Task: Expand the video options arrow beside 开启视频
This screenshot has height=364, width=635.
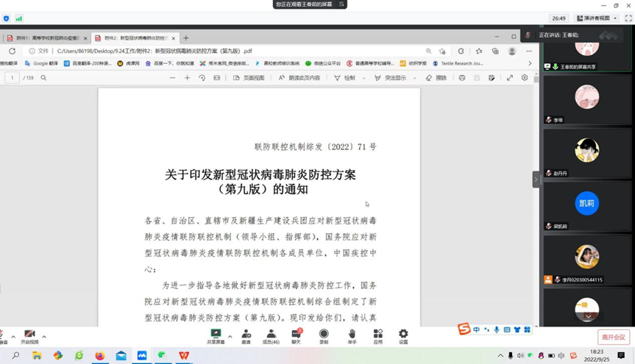Action: pyautogui.click(x=44, y=337)
